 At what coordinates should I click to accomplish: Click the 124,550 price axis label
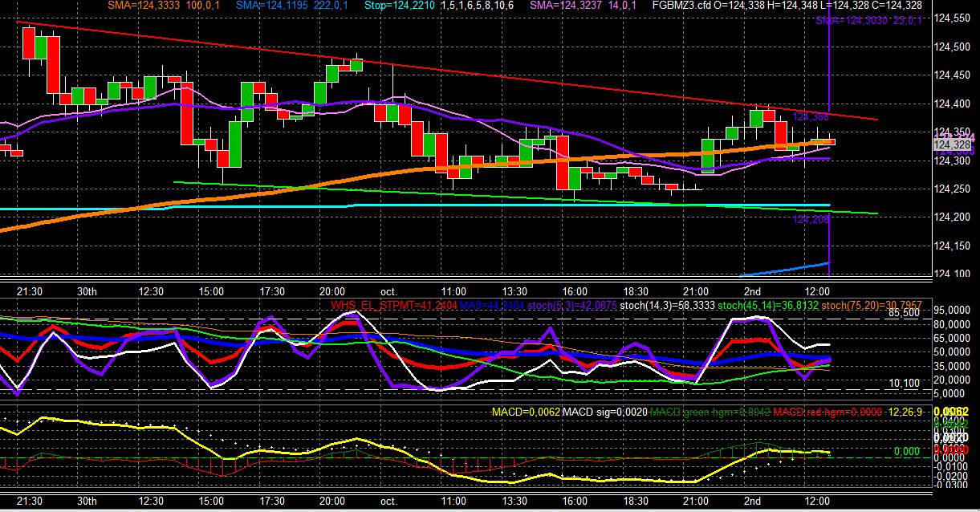954,18
